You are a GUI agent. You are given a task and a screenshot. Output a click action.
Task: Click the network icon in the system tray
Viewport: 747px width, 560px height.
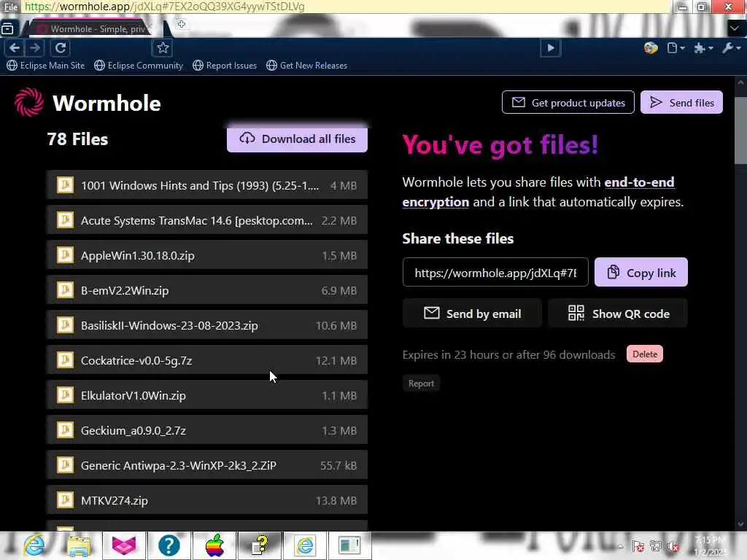click(656, 546)
